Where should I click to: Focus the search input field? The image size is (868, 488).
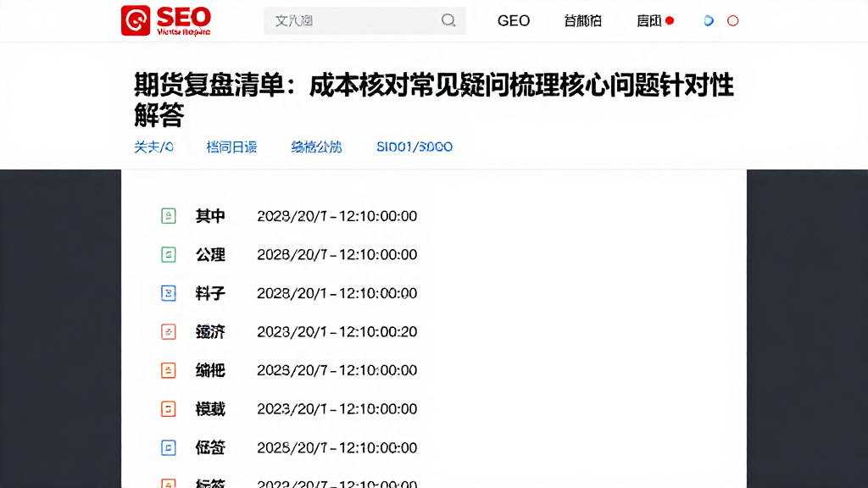(364, 20)
